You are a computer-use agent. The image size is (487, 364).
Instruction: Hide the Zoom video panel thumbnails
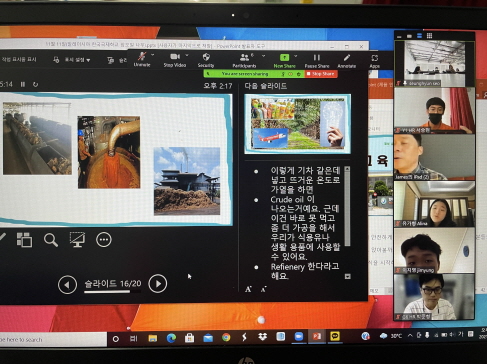(x=399, y=36)
